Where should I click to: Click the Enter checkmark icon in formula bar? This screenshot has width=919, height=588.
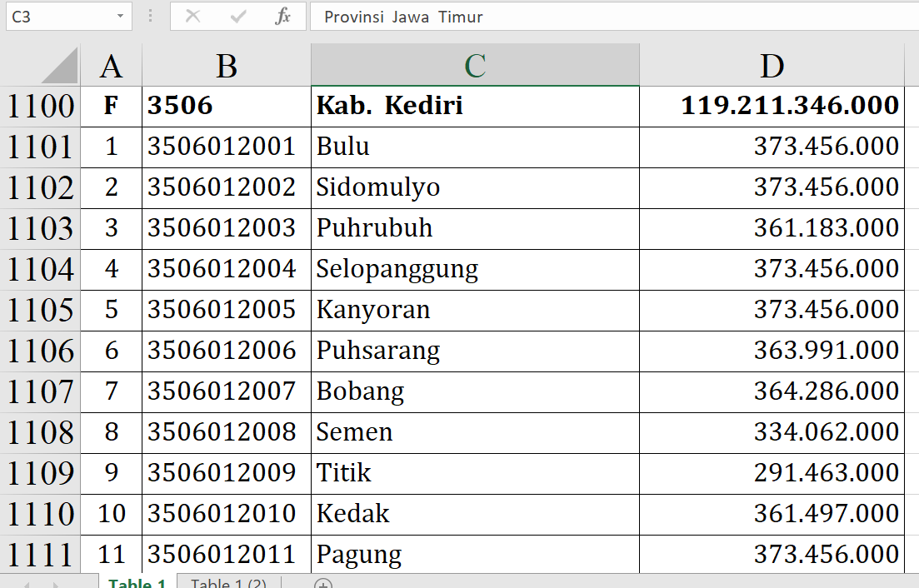238,17
